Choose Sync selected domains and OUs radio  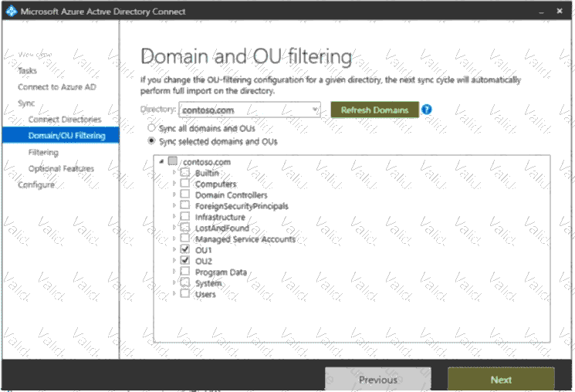[x=151, y=141]
